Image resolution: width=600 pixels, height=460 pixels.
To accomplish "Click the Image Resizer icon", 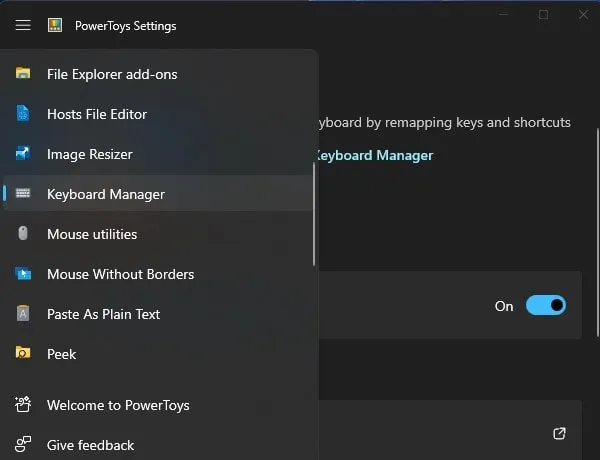I will pos(23,153).
